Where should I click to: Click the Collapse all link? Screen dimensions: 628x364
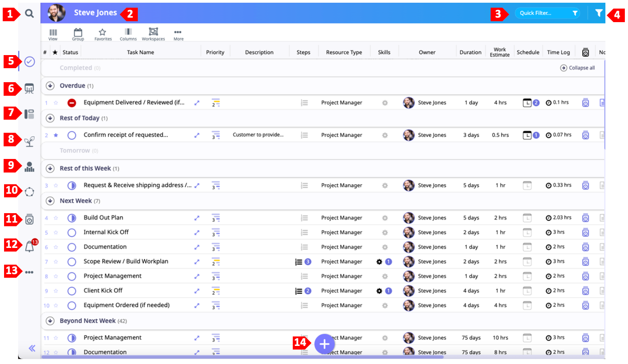point(577,68)
